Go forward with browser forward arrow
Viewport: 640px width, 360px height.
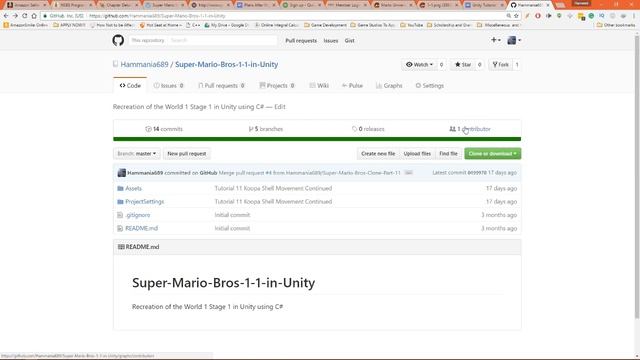(x=15, y=16)
